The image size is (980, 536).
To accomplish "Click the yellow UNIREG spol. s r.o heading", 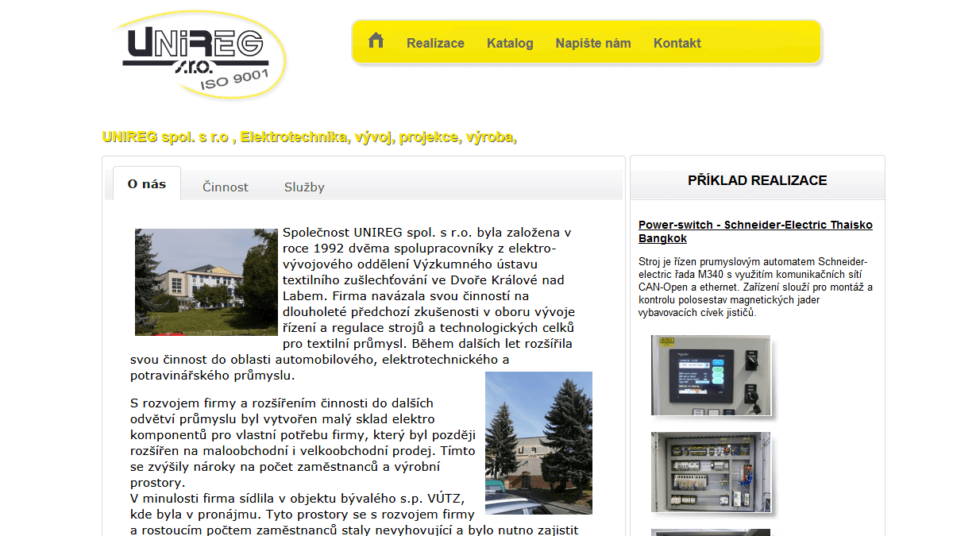I will [x=310, y=137].
